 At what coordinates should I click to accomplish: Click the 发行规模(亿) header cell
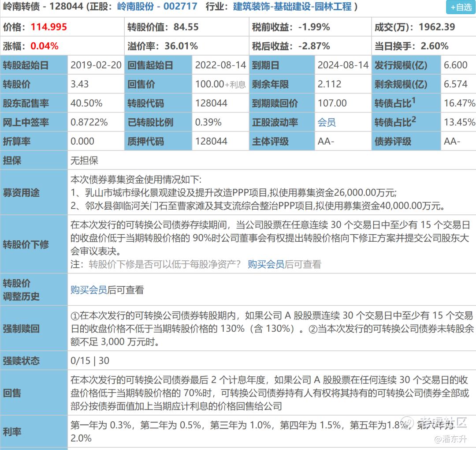[x=406, y=65]
